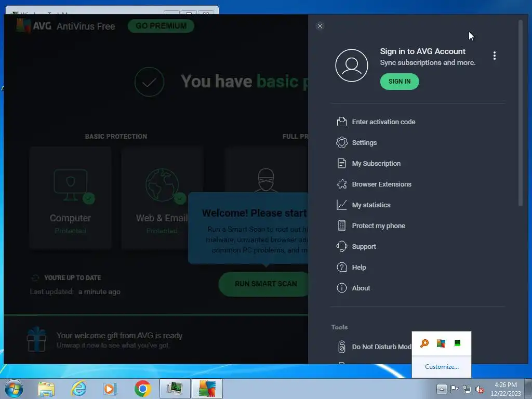The width and height of the screenshot is (532, 399).
Task: Click Customize... link in tray popup
Action: coord(442,367)
